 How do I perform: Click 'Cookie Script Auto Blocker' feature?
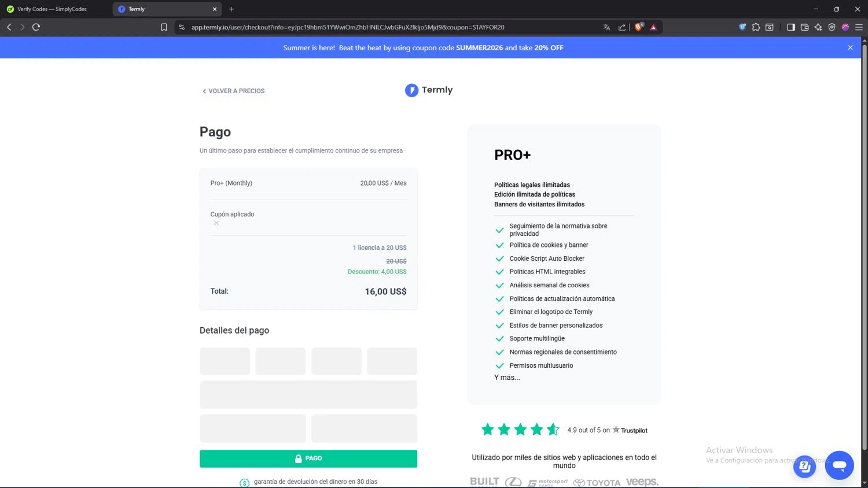[x=547, y=258]
